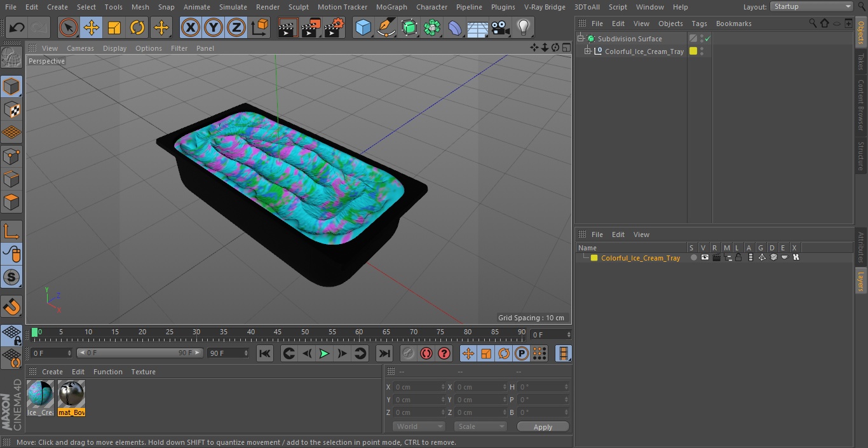This screenshot has height=448, width=868.
Task: Toggle layer render visibility icon
Action: pyautogui.click(x=716, y=258)
